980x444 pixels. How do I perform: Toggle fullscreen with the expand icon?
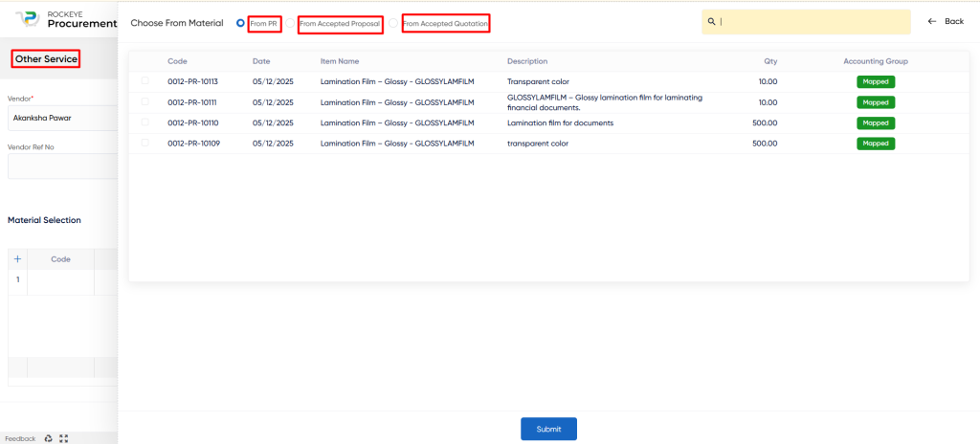coord(64,438)
